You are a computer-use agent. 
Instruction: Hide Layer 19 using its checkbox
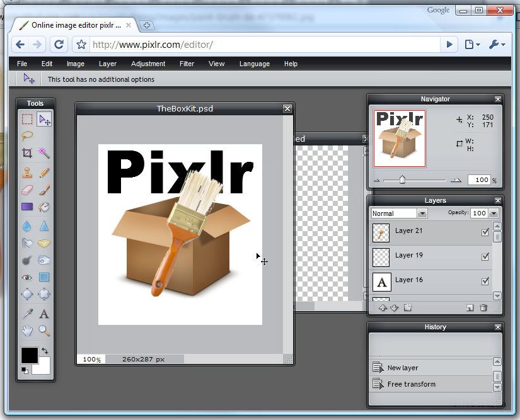485,257
